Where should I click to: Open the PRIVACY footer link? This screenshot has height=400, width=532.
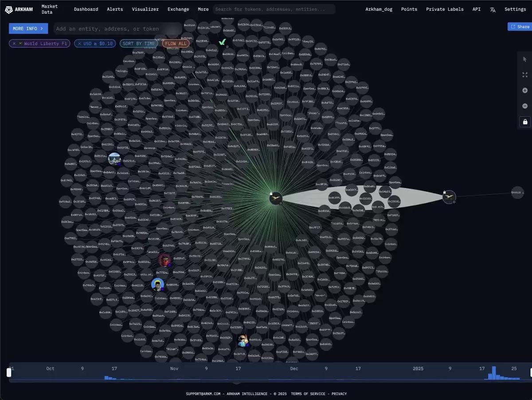coord(339,394)
